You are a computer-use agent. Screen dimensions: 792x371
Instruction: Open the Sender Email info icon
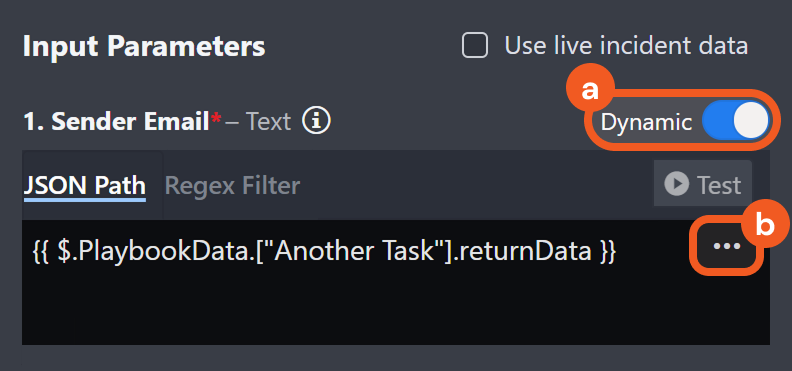coord(316,122)
